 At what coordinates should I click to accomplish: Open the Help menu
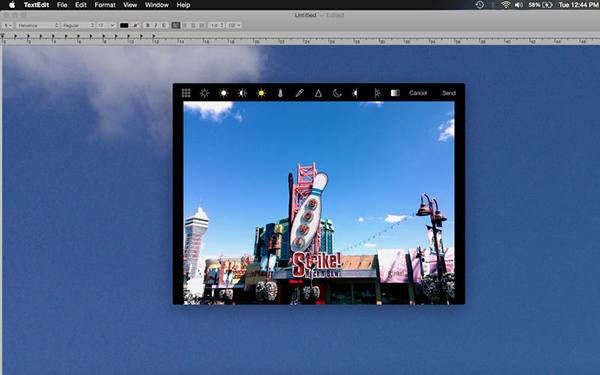pyautogui.click(x=183, y=5)
